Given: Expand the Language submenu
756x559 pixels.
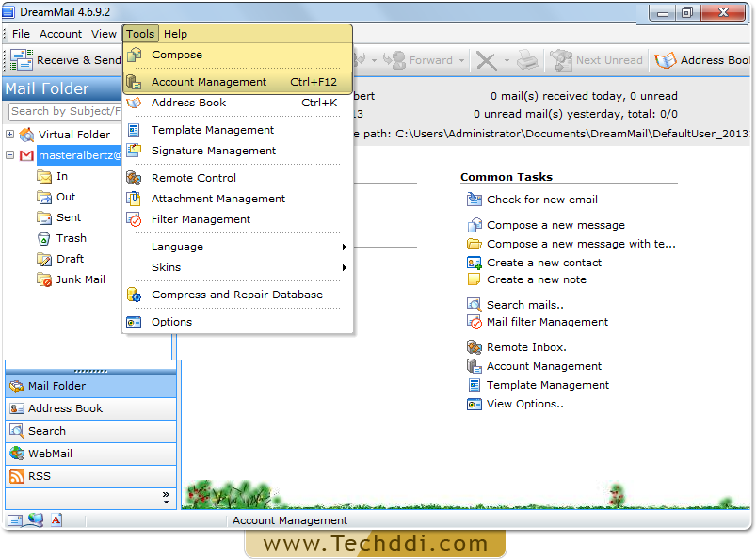Looking at the screenshot, I should click(x=345, y=247).
